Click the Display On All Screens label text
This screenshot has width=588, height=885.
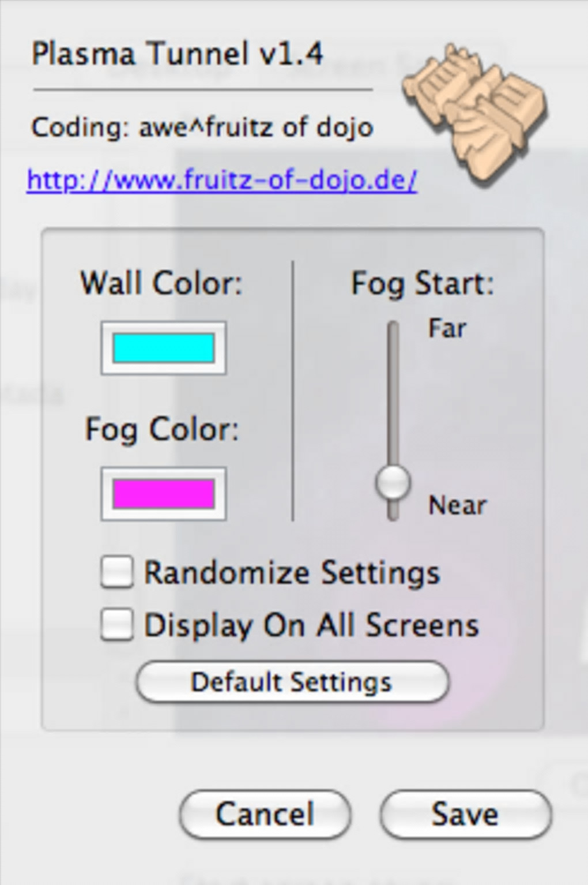click(311, 625)
